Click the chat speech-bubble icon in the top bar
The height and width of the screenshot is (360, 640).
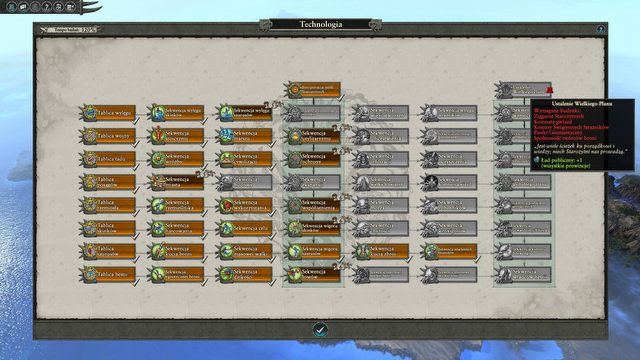(23, 7)
